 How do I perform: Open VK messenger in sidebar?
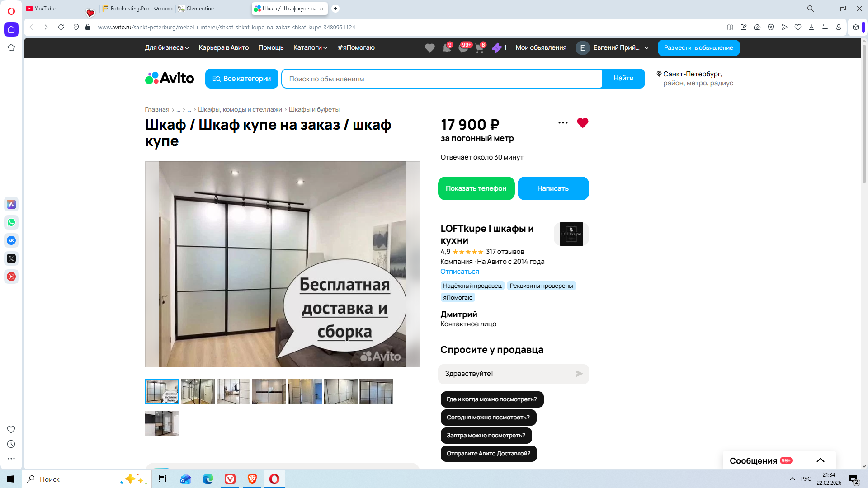point(11,240)
